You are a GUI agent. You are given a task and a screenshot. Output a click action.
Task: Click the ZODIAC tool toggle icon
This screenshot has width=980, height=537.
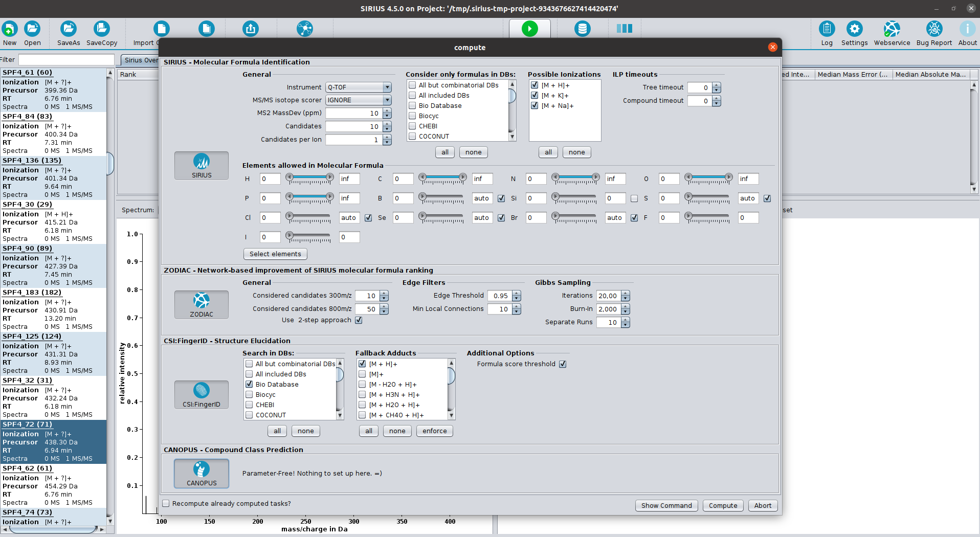[202, 305]
